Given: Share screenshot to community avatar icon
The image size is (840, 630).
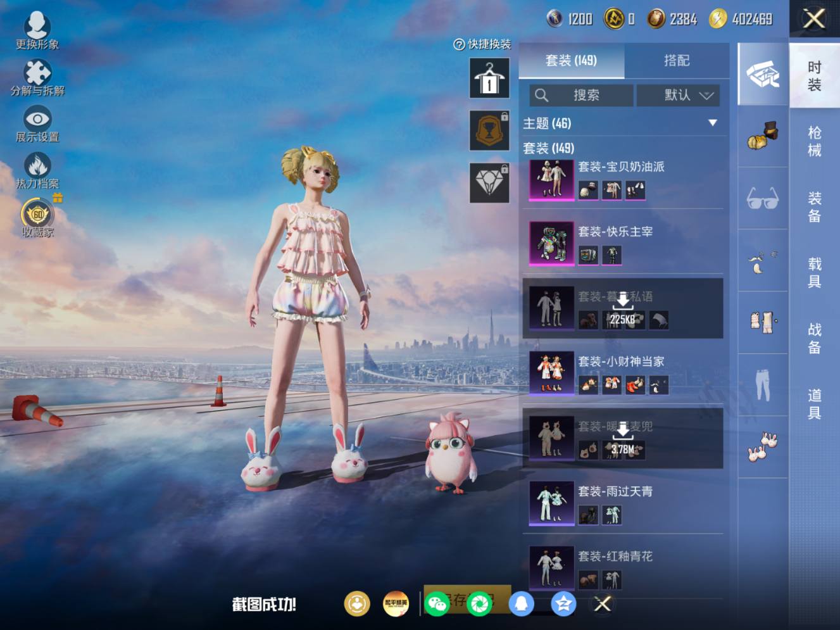Looking at the screenshot, I should point(357,604).
